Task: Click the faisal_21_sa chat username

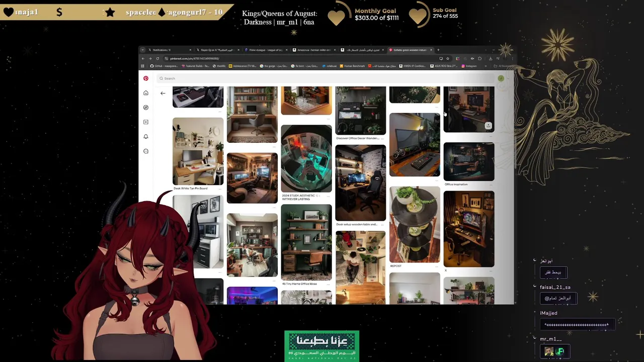Action: (555, 287)
